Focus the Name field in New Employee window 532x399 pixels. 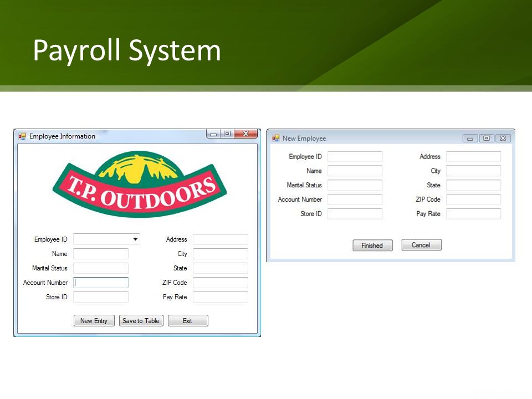click(x=355, y=171)
